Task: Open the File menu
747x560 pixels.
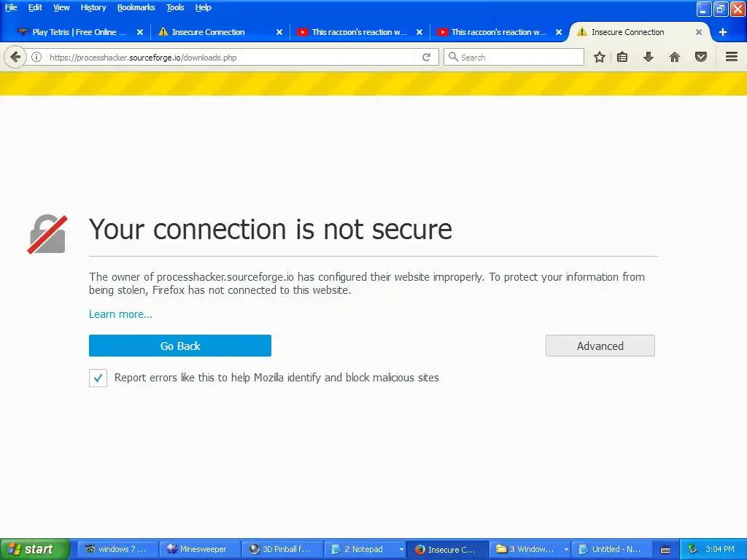Action: tap(11, 7)
